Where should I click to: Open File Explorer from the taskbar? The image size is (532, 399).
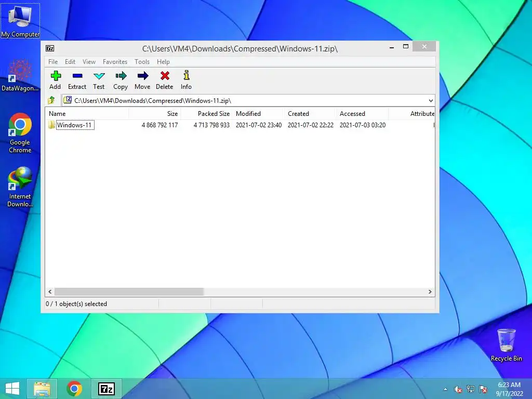tap(42, 389)
